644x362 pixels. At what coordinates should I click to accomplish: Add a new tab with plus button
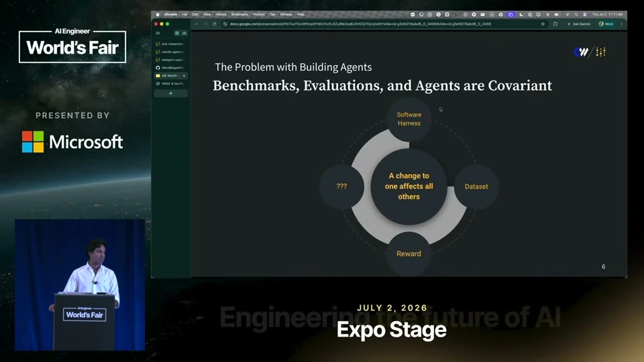pos(170,94)
